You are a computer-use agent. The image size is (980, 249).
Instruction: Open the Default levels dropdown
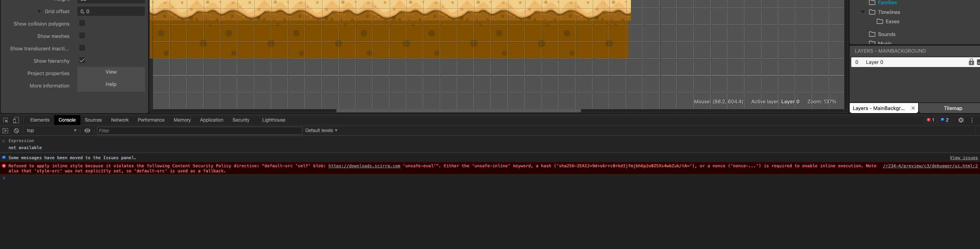tap(321, 131)
